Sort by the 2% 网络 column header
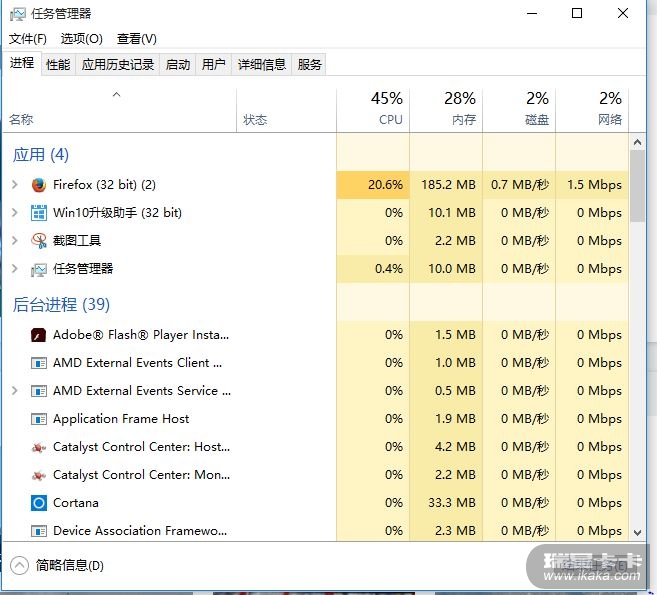 pyautogui.click(x=592, y=111)
